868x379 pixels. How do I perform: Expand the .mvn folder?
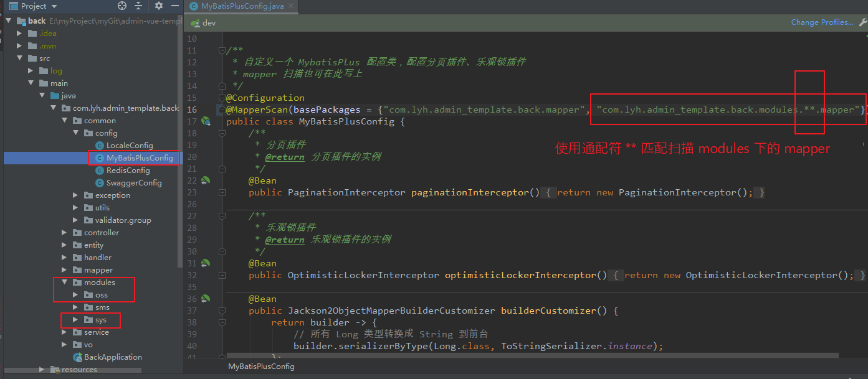(x=19, y=46)
